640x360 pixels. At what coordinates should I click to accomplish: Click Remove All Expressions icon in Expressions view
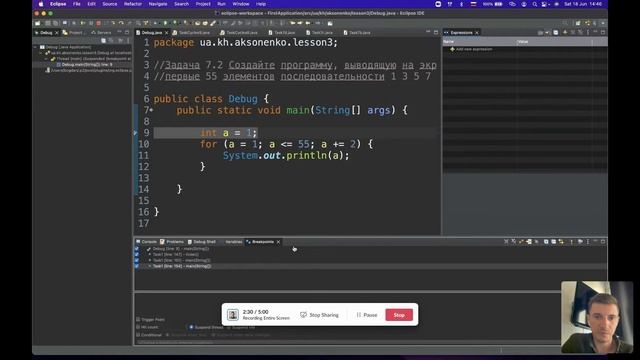pyautogui.click(x=580, y=32)
